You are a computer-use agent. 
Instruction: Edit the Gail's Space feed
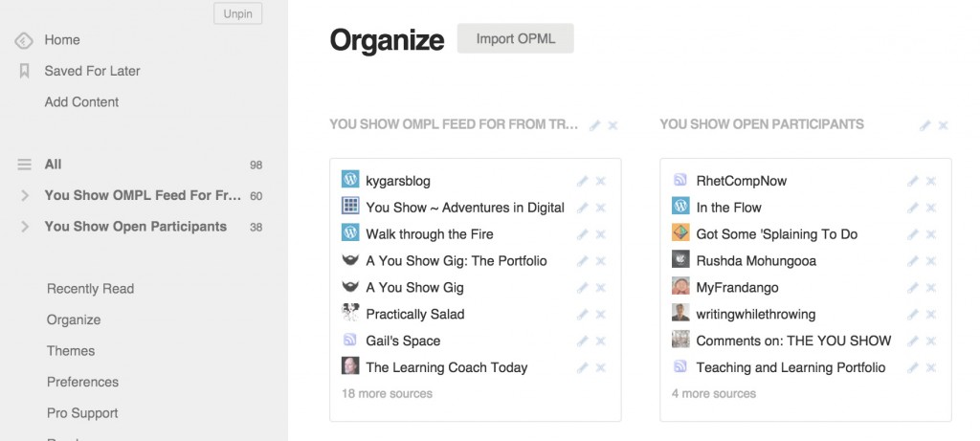[583, 342]
